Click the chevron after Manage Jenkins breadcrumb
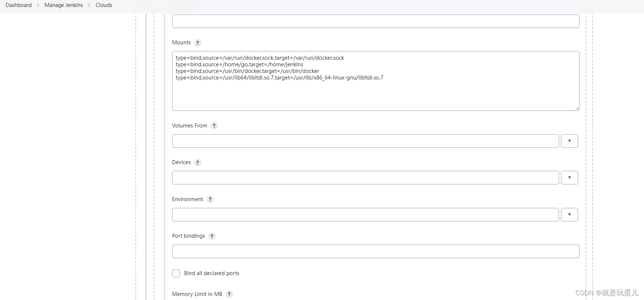Viewport: 644px width, 300px height. click(89, 5)
